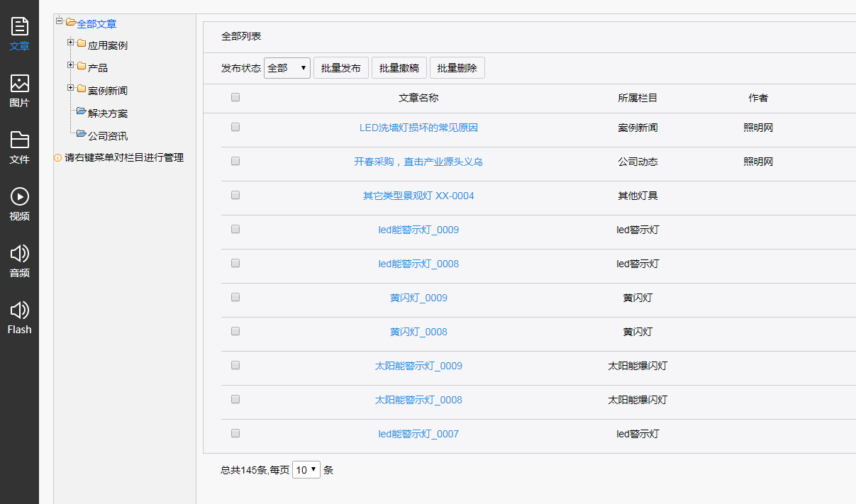
Task: Click the 批量发布 button
Action: (x=340, y=68)
